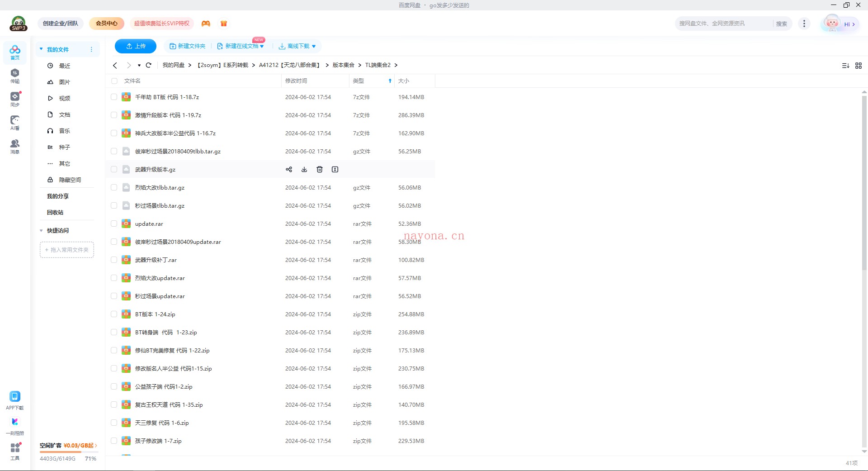Click the 搜索 search button
The width and height of the screenshot is (868, 471).
(x=782, y=24)
